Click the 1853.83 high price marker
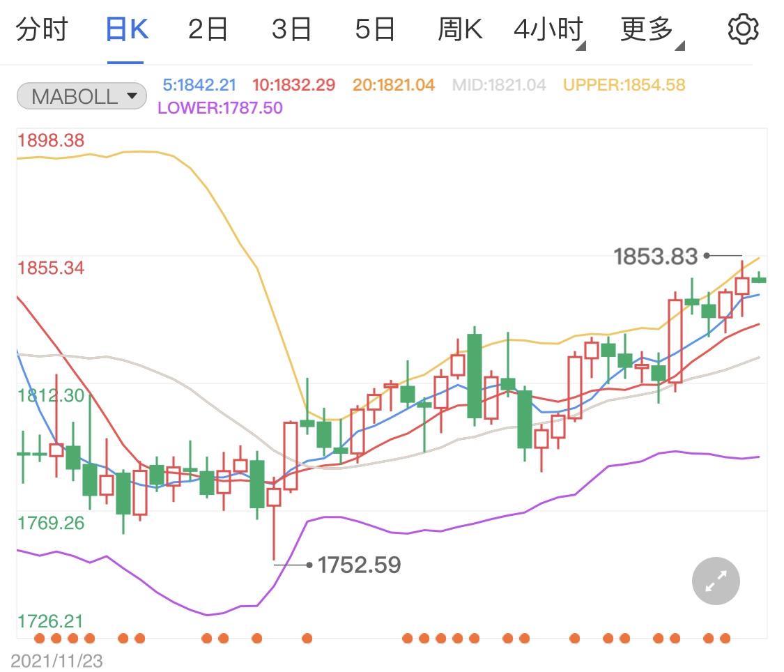Image resolution: width=784 pixels, height=672 pixels. coord(656,257)
